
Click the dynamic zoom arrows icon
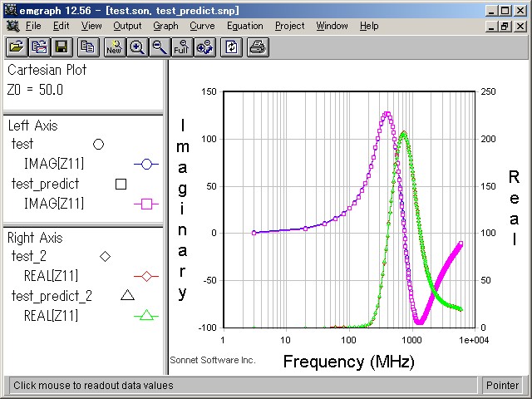pyautogui.click(x=204, y=47)
